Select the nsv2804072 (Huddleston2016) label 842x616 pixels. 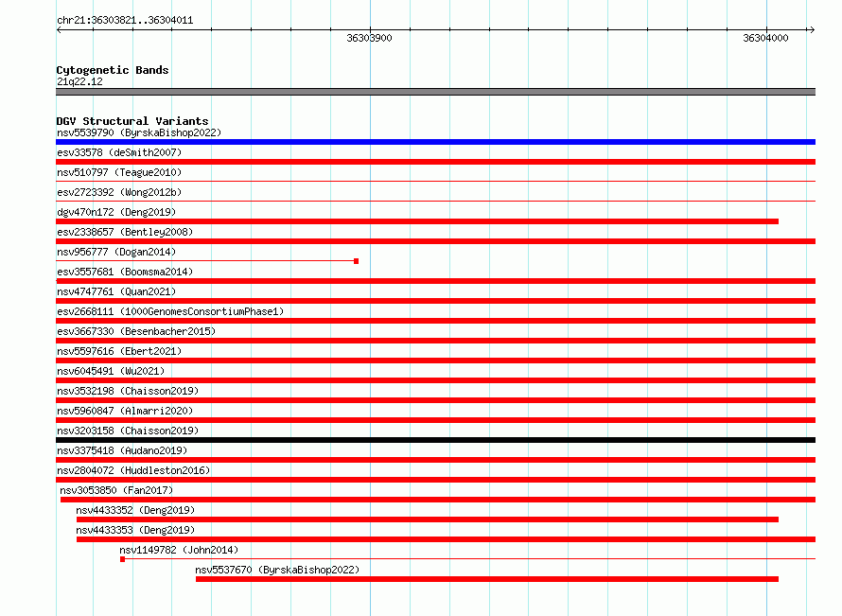click(x=133, y=470)
